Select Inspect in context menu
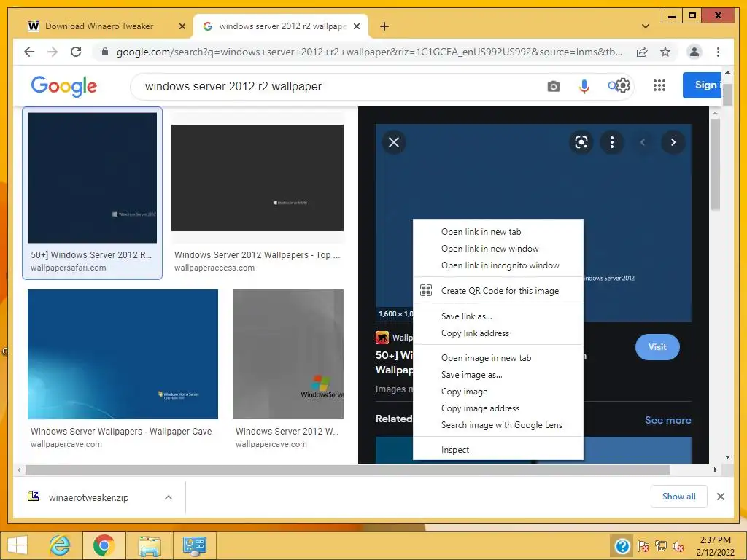 (498, 449)
